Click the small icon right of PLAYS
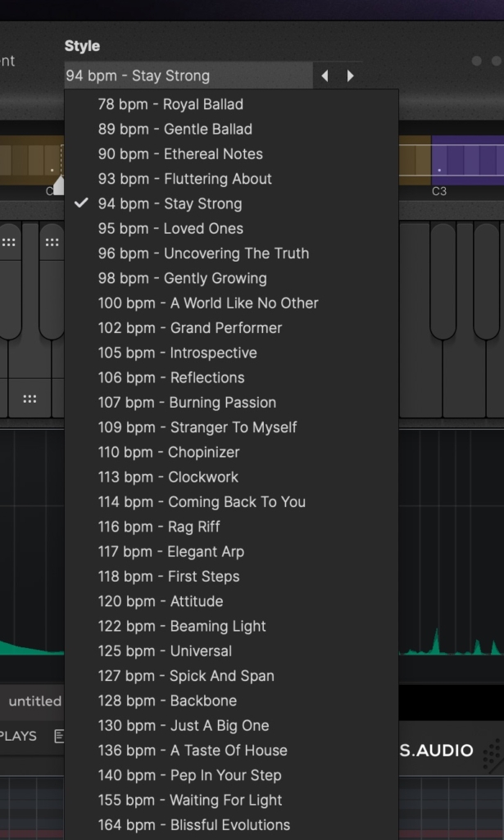Image resolution: width=504 pixels, height=840 pixels. pyautogui.click(x=59, y=737)
